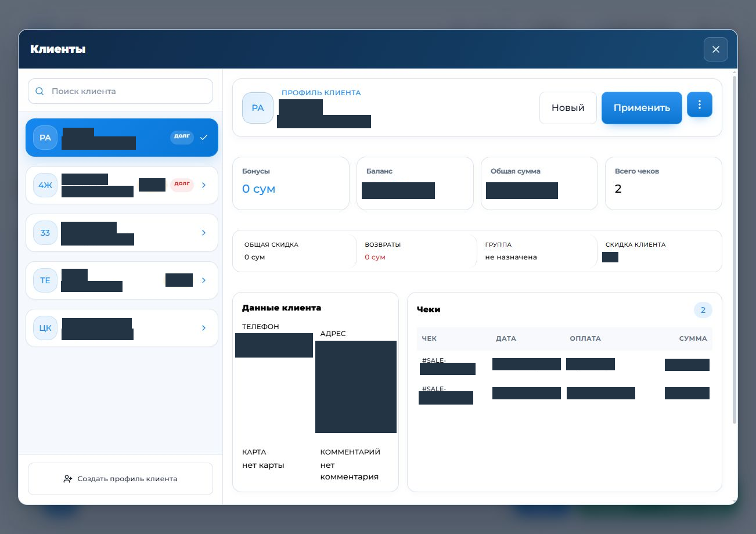The width and height of the screenshot is (756, 534).
Task: Click the TE client avatar
Action: tap(45, 280)
